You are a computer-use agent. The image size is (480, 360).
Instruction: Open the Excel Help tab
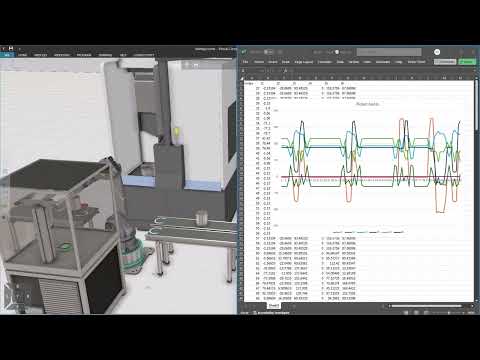tap(398, 62)
